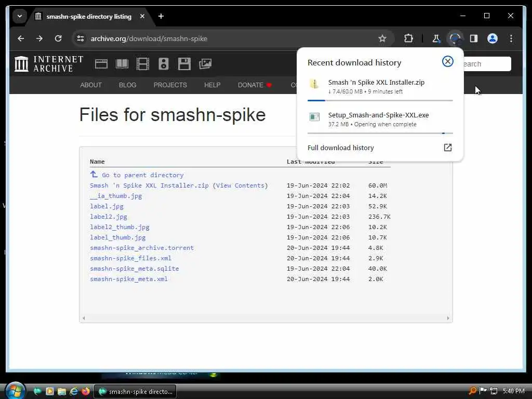Launch Internet Explorer from taskbar
This screenshot has height=399, width=532.
coord(73,392)
